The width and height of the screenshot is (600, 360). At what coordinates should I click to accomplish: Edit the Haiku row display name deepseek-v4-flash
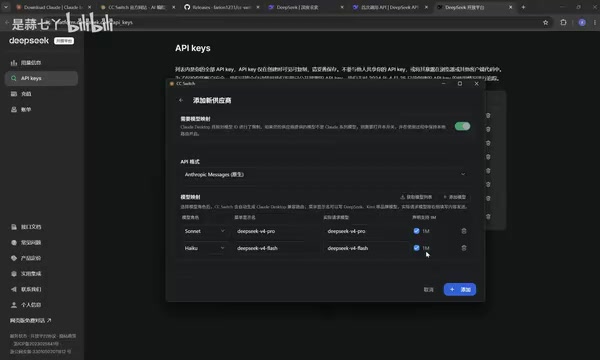[x=276, y=248]
